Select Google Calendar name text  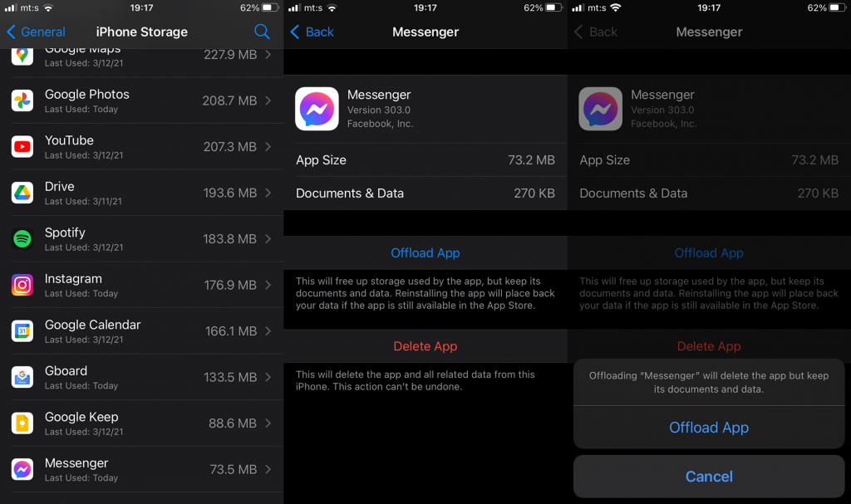93,325
